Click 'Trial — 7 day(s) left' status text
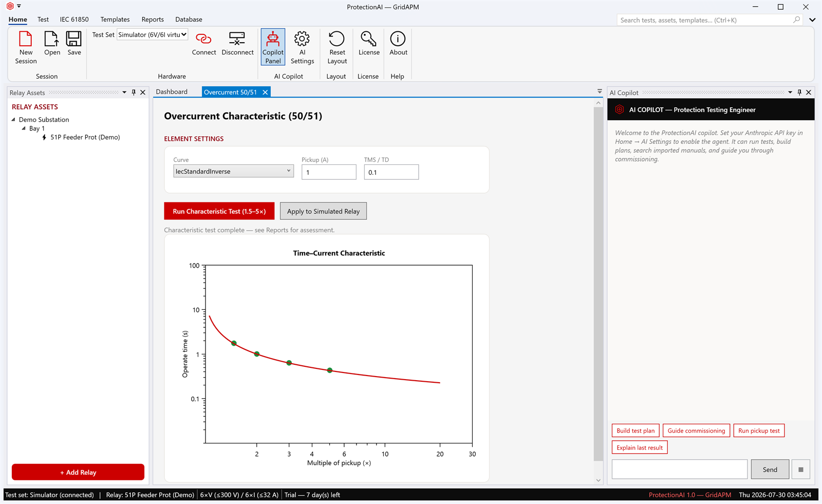Image resolution: width=822 pixels, height=504 pixels. tap(312, 495)
